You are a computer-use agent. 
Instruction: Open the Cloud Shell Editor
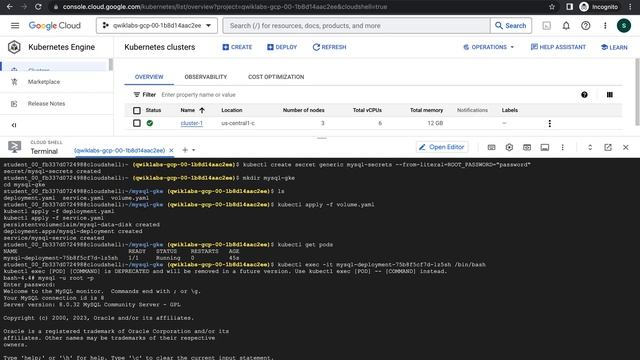442,147
